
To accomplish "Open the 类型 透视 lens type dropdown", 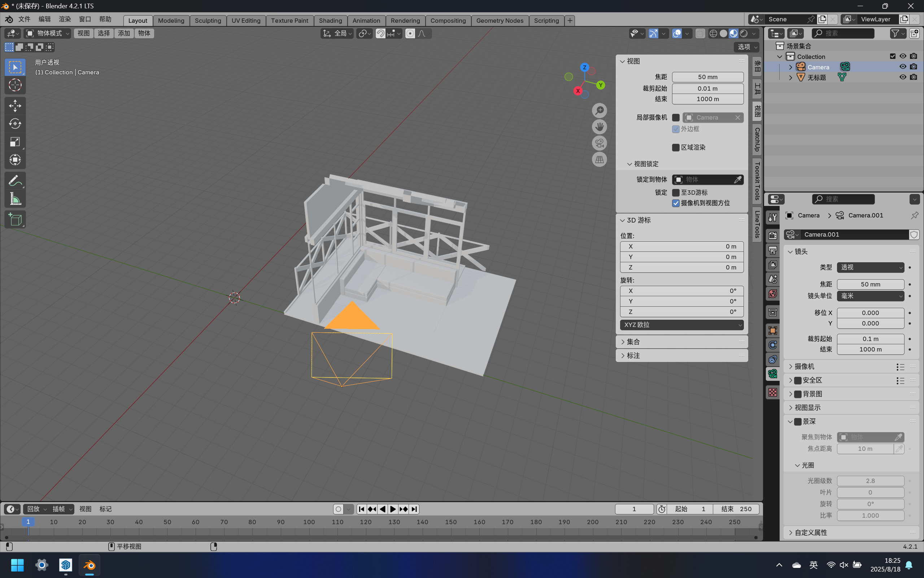I will (870, 268).
